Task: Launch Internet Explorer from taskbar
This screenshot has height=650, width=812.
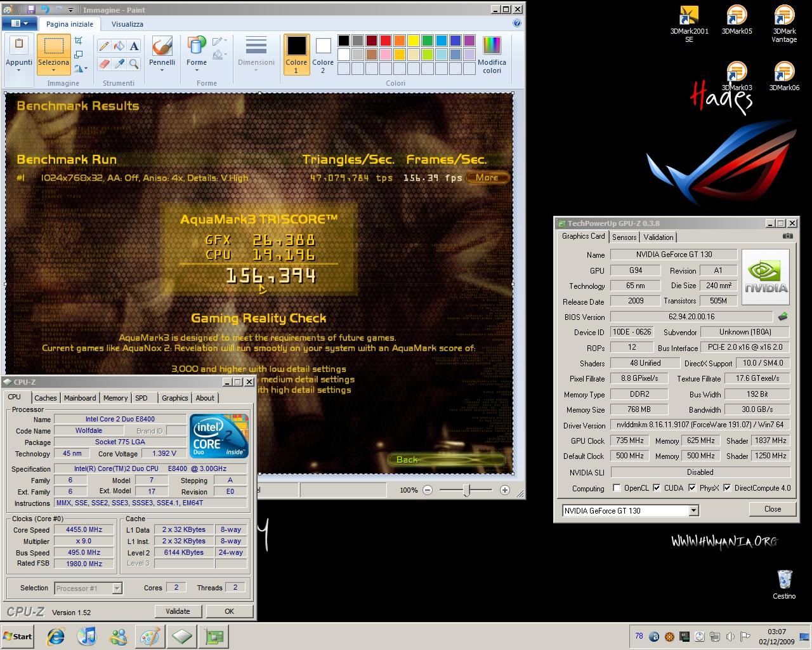Action: pos(56,636)
